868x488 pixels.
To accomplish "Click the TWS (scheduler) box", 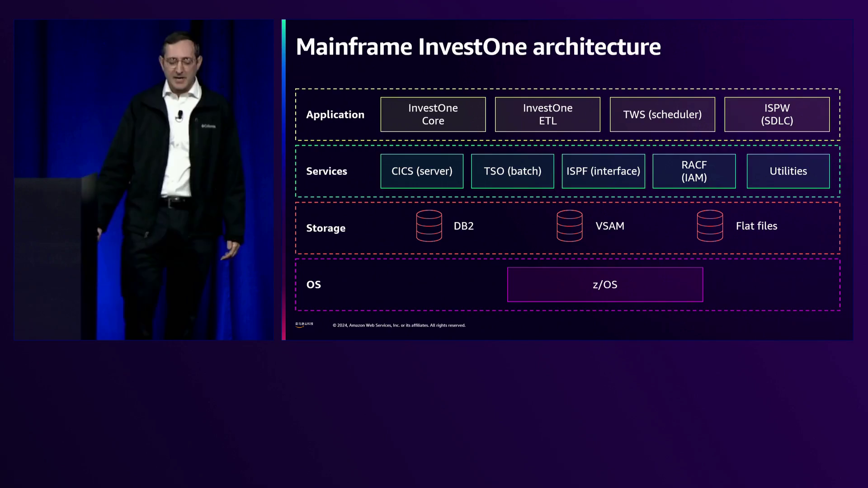I will (662, 114).
